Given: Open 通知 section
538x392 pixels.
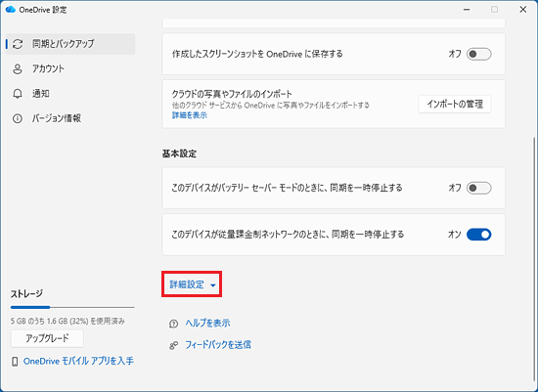Looking at the screenshot, I should 70,94.
